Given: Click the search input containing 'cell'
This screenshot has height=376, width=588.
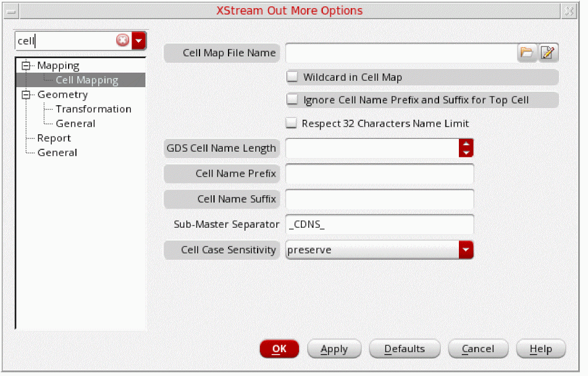Looking at the screenshot, I should (x=66, y=41).
